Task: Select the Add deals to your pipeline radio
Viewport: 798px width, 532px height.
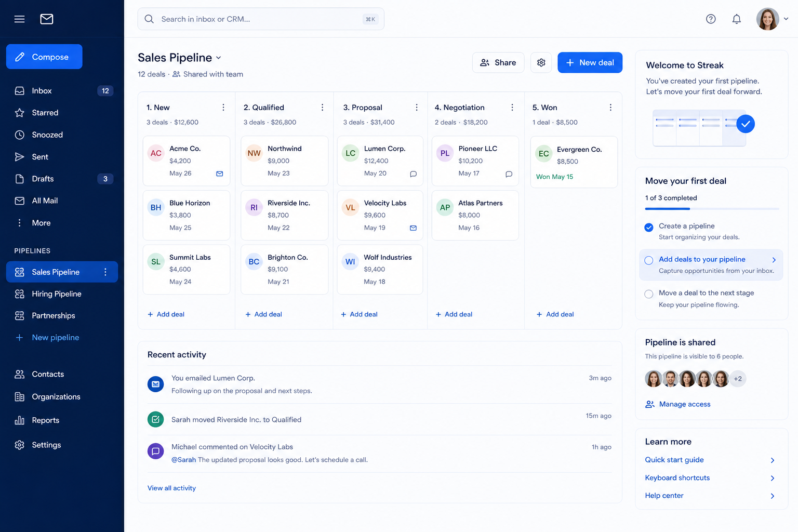Action: pos(649,260)
